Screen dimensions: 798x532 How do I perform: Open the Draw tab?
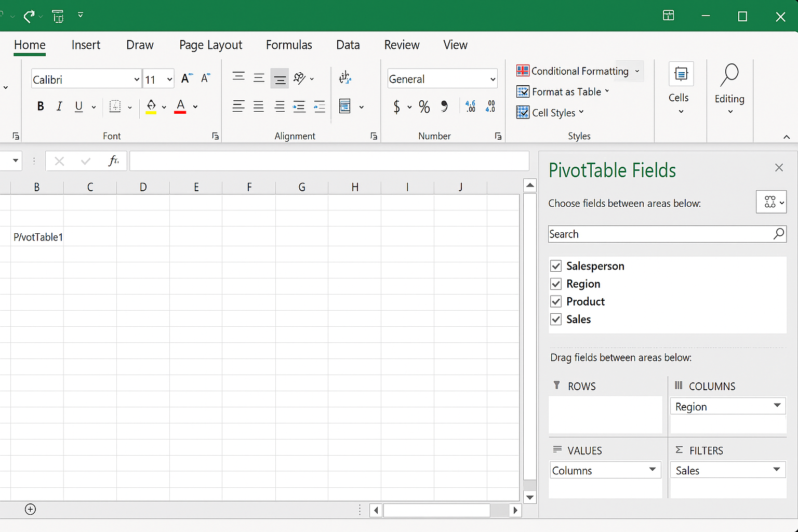(140, 45)
